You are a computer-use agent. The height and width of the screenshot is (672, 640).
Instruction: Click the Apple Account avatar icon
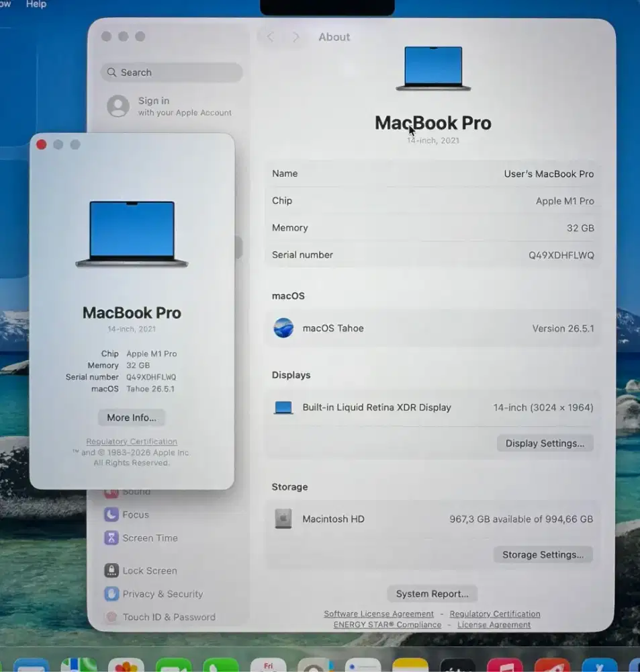(118, 106)
